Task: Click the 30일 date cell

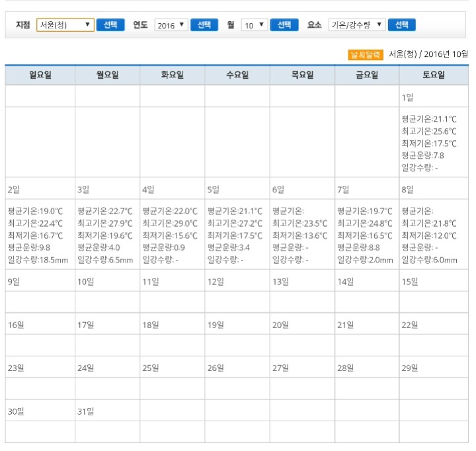Action: 40,410
